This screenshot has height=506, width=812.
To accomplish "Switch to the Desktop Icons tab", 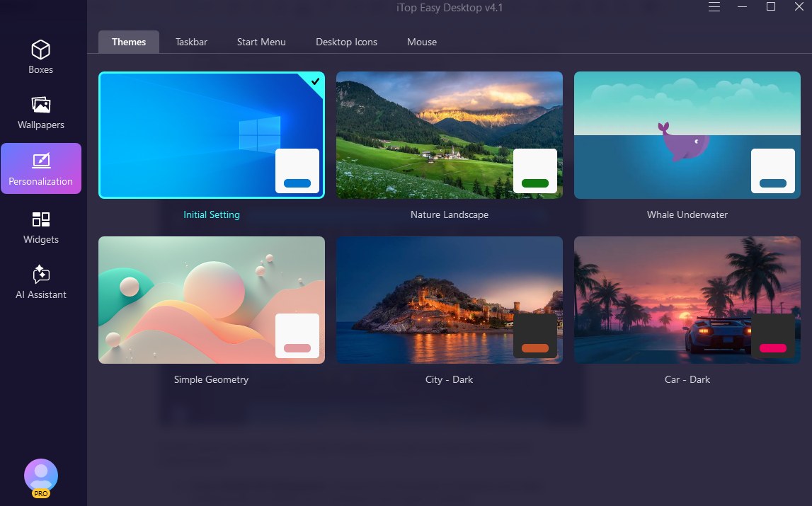I will click(346, 42).
